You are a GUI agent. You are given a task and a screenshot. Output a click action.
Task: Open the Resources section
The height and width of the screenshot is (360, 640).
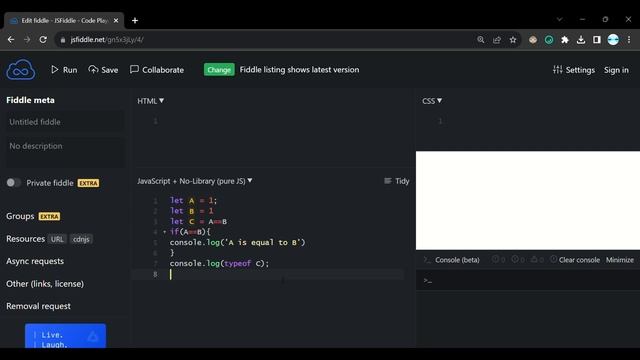(25, 239)
